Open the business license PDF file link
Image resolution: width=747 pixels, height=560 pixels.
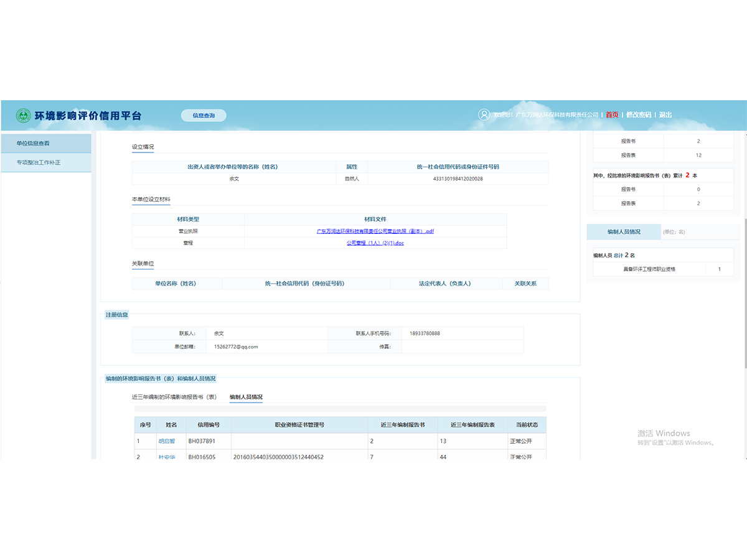(x=375, y=231)
